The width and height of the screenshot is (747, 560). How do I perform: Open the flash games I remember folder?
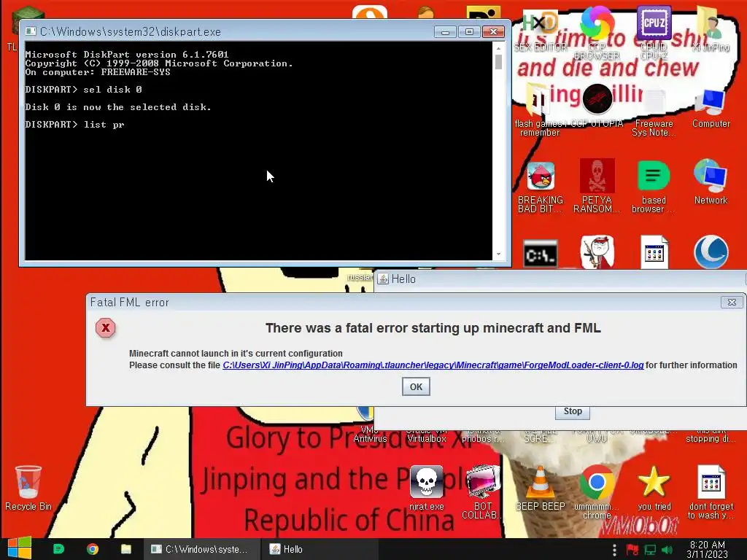[x=540, y=111]
